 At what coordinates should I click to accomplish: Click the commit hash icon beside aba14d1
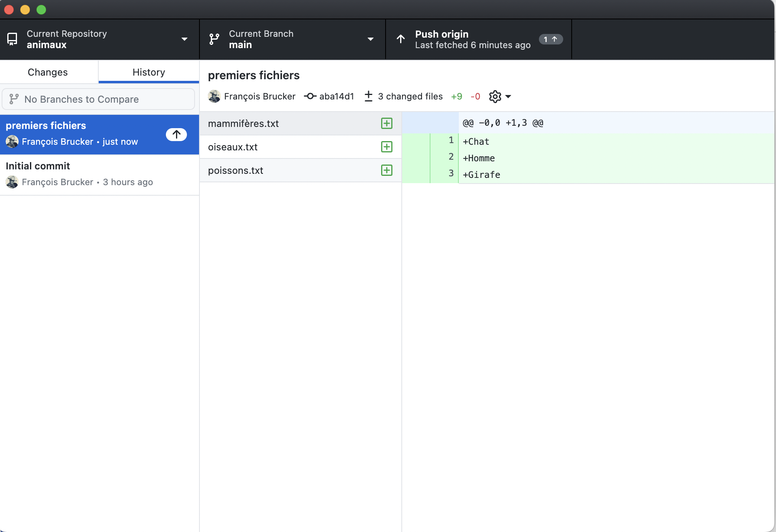tap(310, 96)
